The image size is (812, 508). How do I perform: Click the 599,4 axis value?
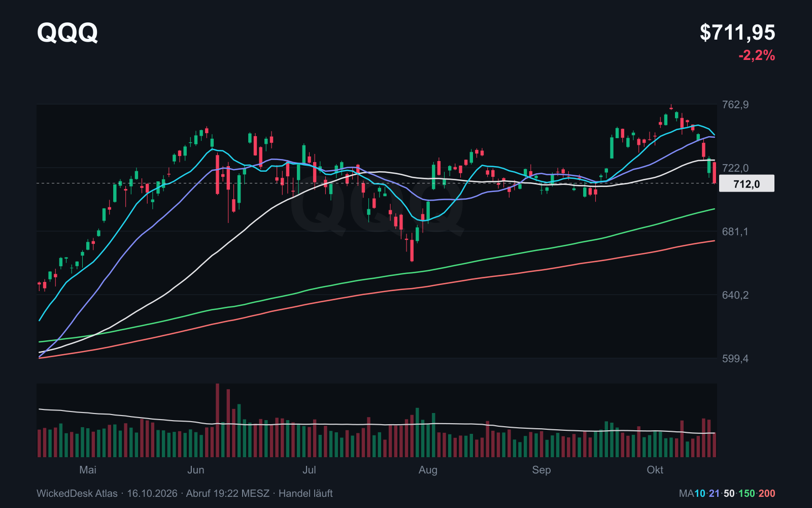click(x=735, y=359)
